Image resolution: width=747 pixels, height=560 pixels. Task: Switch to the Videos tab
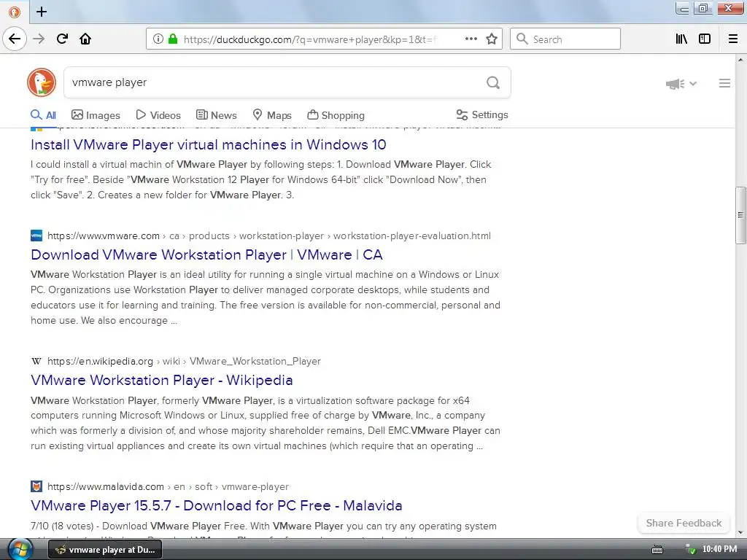point(158,114)
